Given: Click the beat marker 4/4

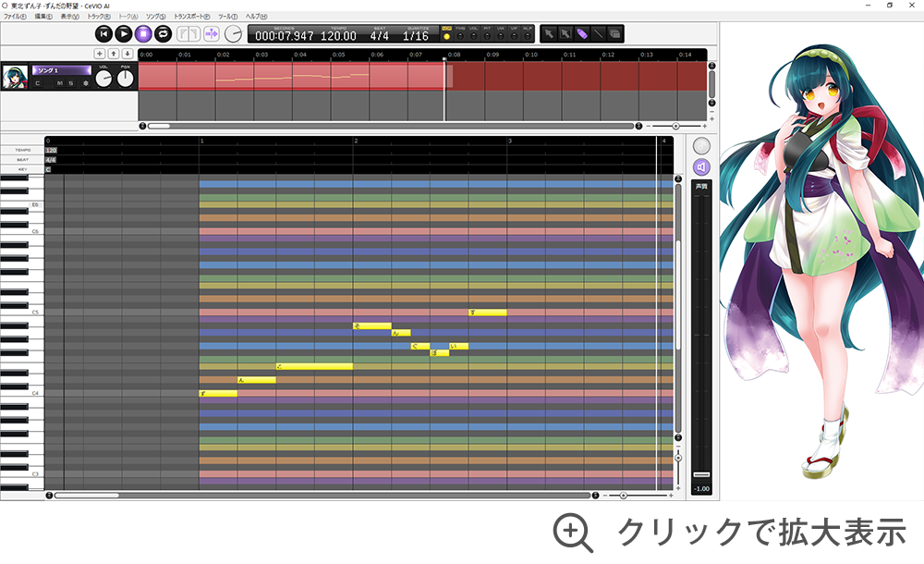Looking at the screenshot, I should (51, 160).
